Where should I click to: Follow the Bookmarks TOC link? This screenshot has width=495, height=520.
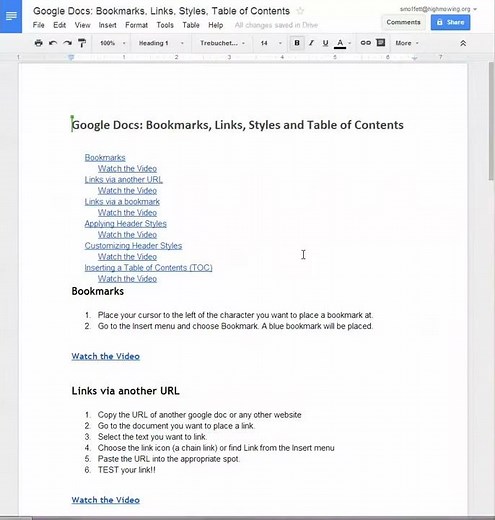(105, 158)
